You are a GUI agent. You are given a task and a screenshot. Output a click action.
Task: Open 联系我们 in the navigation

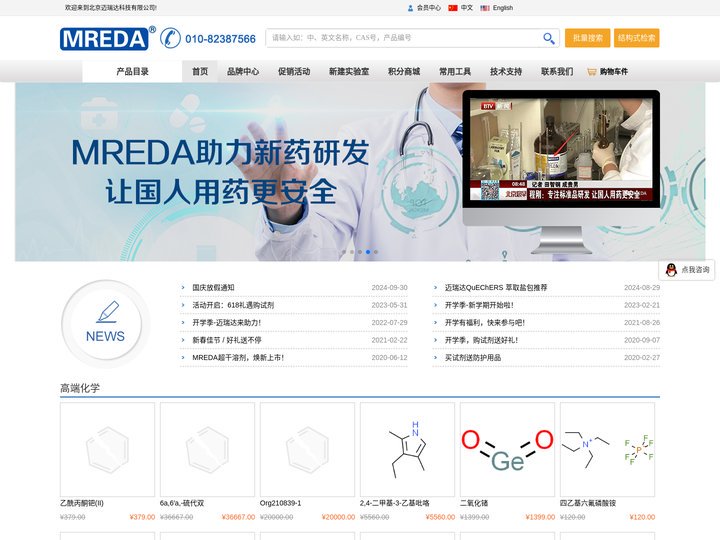pos(557,71)
